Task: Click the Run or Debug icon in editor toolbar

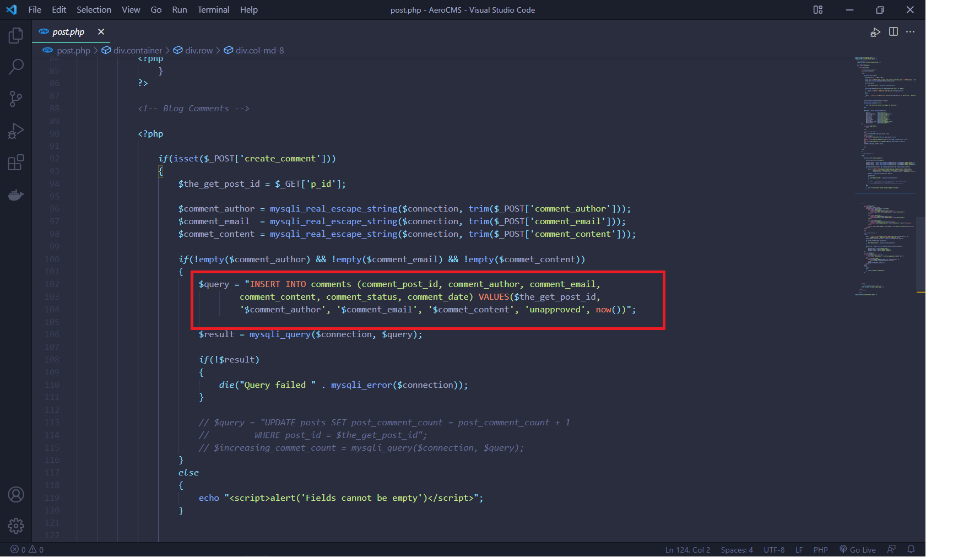Action: [875, 32]
